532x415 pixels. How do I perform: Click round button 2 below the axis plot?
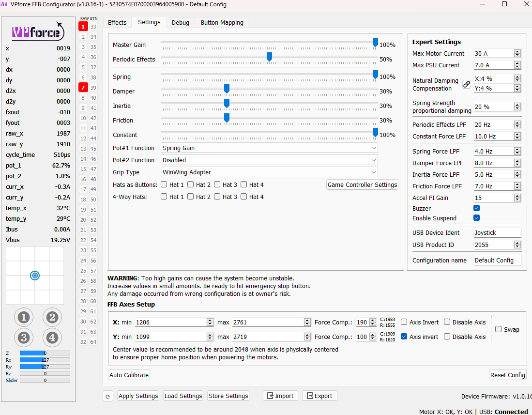pos(52,317)
